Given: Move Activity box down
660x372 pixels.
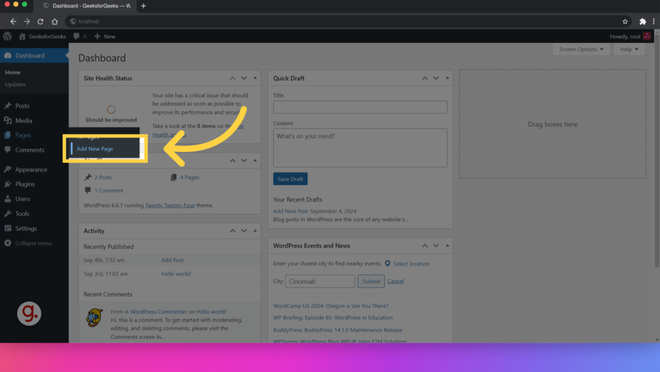Looking at the screenshot, I should coord(244,231).
